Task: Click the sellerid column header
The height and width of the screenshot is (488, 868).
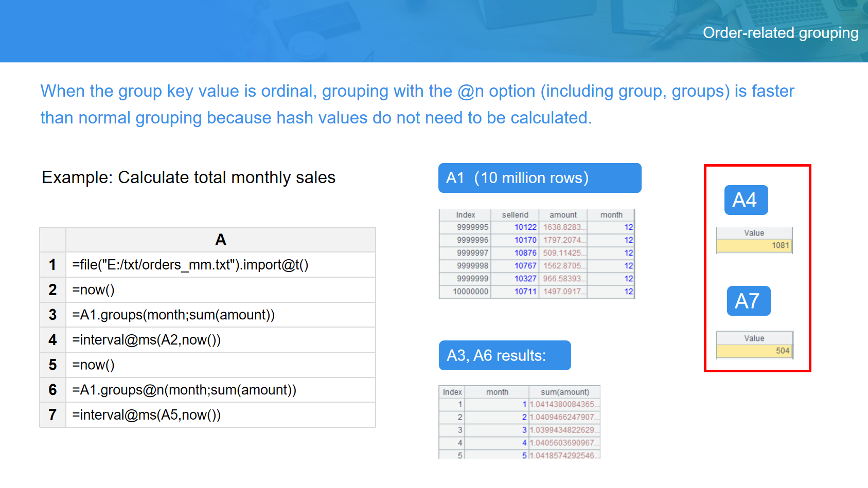Action: [x=515, y=215]
